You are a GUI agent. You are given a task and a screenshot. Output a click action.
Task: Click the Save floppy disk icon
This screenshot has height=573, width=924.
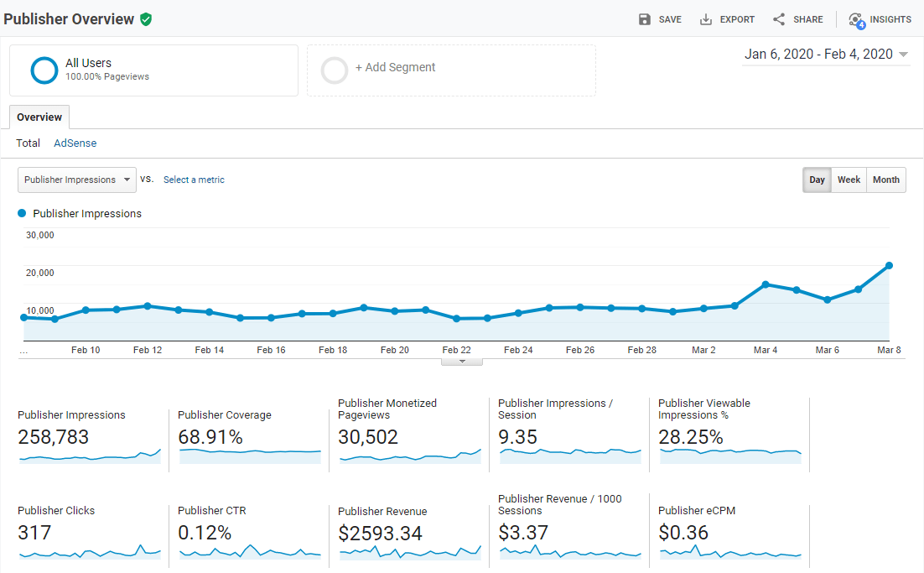[x=644, y=19]
